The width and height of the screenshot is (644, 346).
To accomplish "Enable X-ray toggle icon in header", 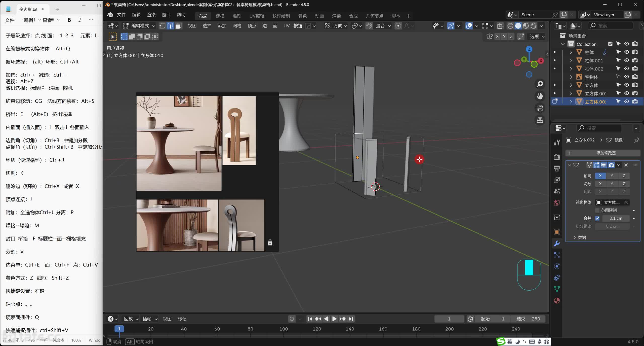I will click(x=500, y=26).
